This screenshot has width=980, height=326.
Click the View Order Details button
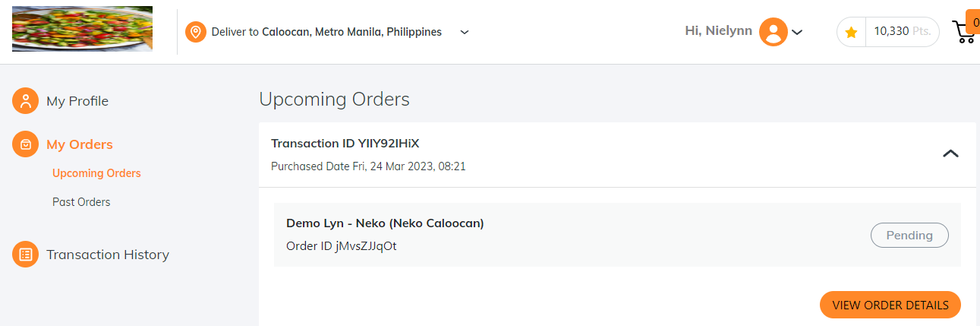point(890,305)
